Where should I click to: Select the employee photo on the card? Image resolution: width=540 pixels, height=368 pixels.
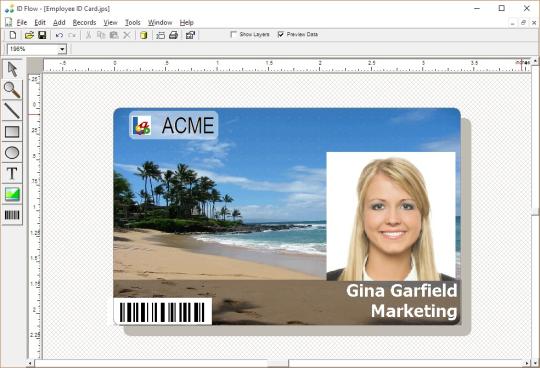391,216
